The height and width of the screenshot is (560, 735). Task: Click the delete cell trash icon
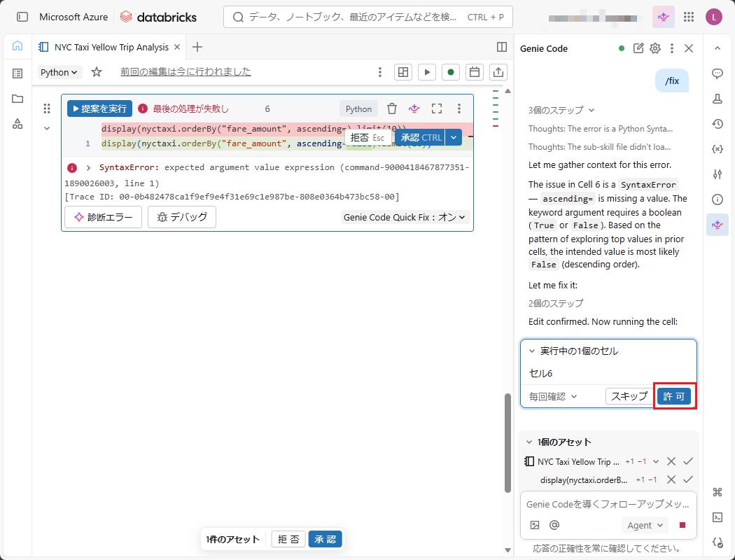(x=392, y=108)
